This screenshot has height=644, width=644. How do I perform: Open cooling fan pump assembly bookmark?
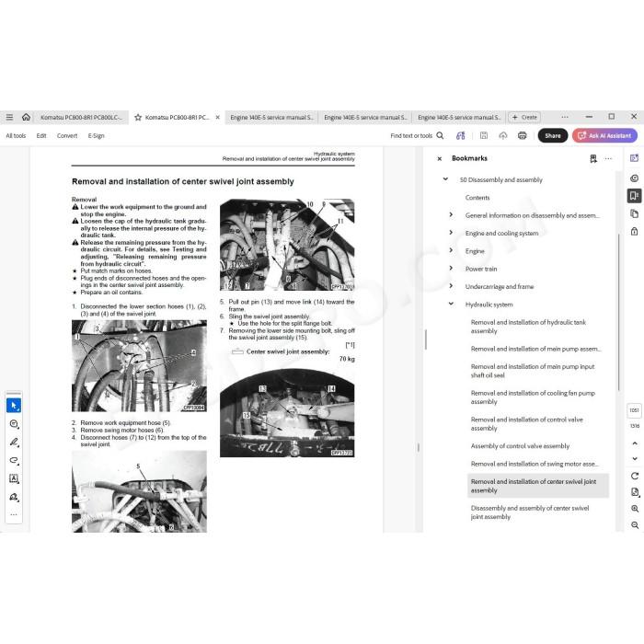coord(533,397)
